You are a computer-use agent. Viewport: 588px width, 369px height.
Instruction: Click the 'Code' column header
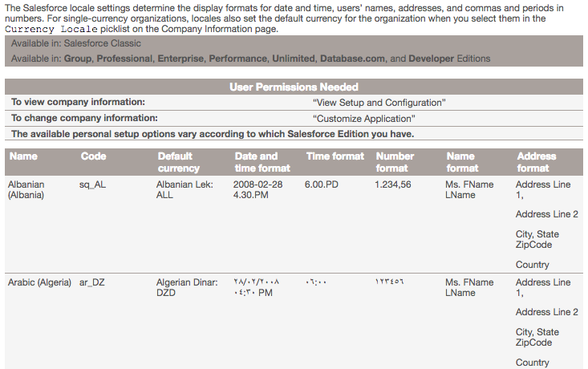click(x=93, y=156)
